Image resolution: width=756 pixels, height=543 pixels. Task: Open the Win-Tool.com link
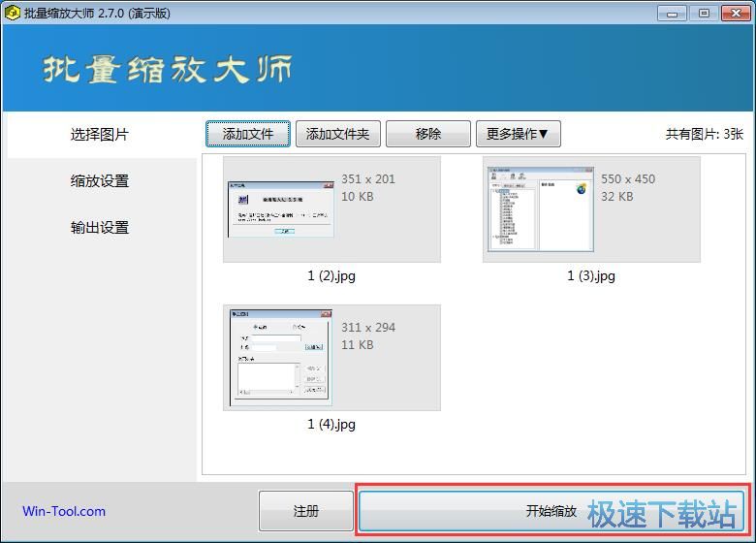click(x=64, y=511)
